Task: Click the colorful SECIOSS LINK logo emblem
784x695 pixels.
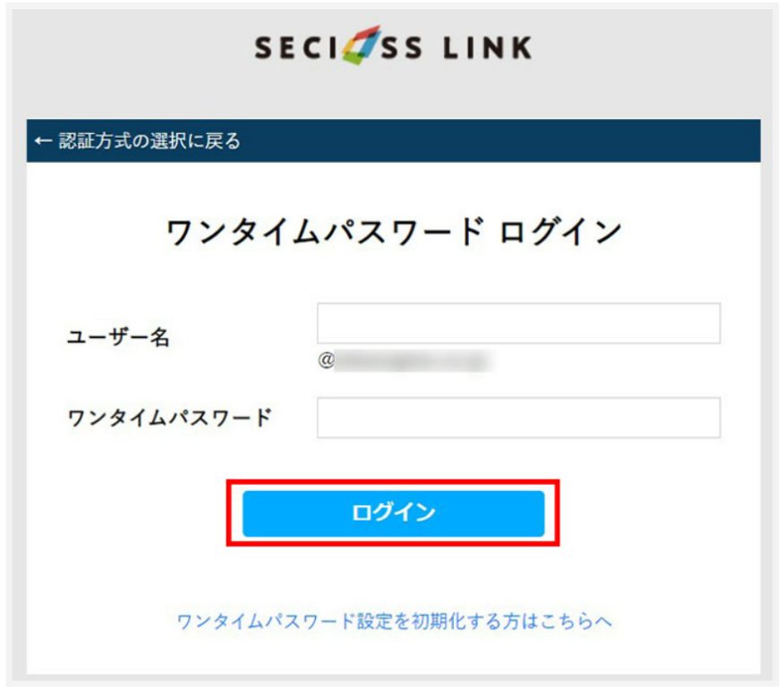Action: tap(361, 46)
